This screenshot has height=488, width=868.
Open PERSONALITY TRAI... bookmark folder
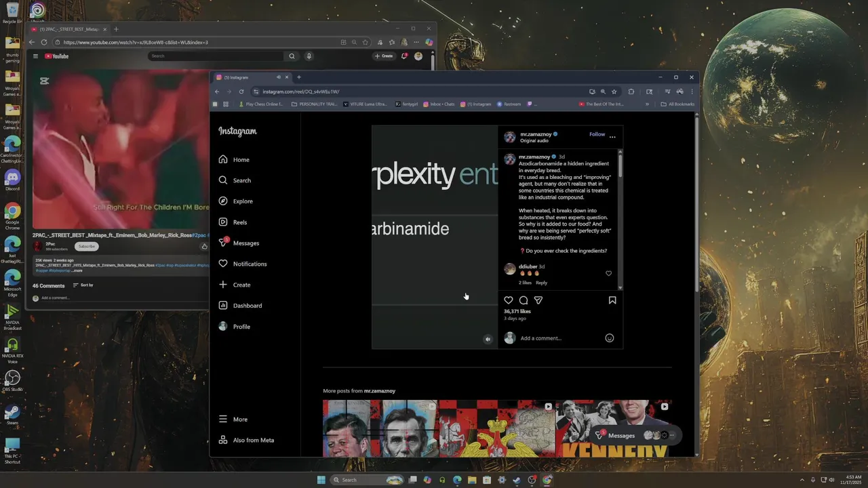pos(314,104)
